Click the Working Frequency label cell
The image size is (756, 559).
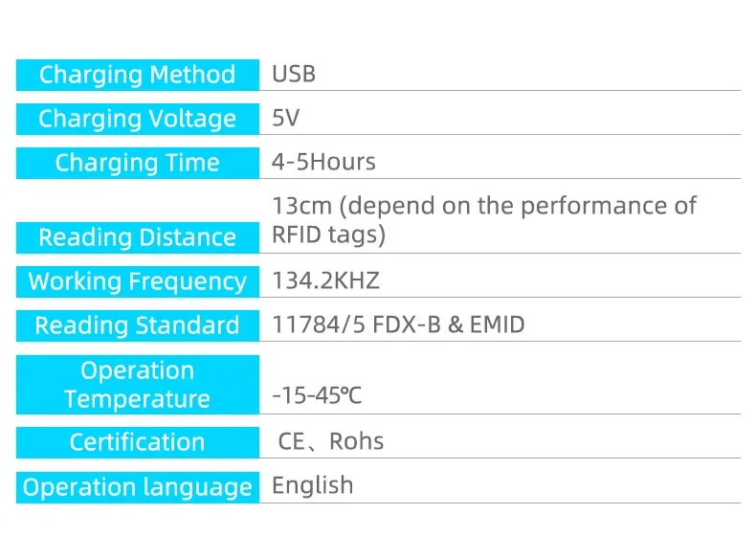point(137,281)
